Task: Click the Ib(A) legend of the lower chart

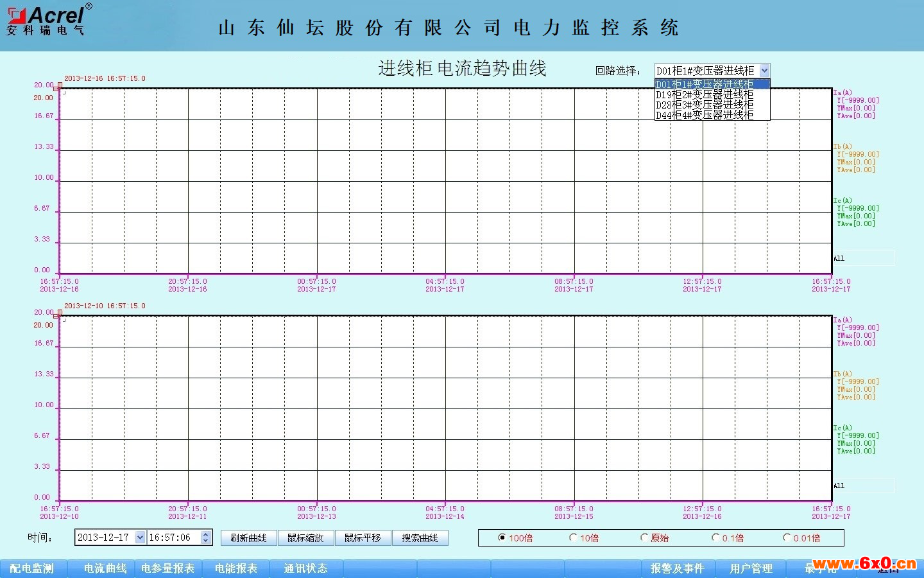Action: coord(843,374)
